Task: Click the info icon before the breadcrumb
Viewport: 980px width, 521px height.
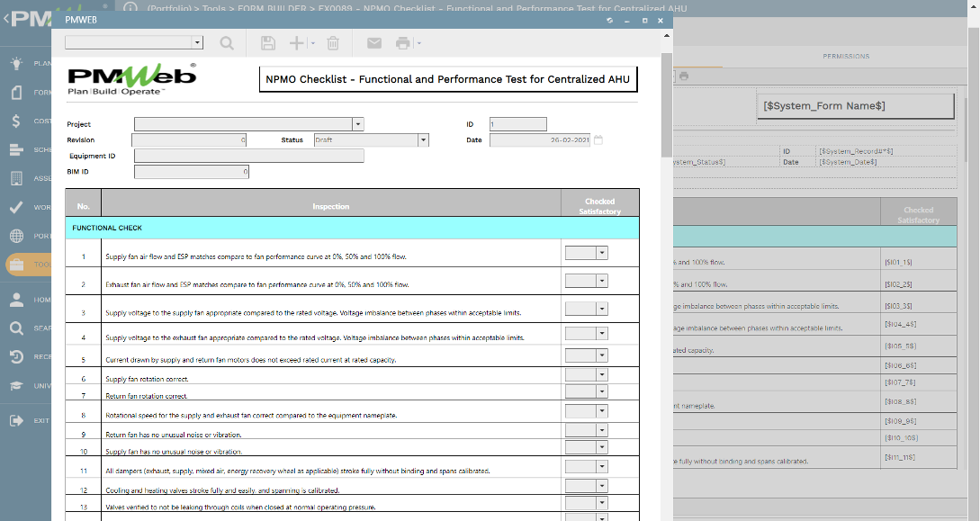Action: point(130,8)
